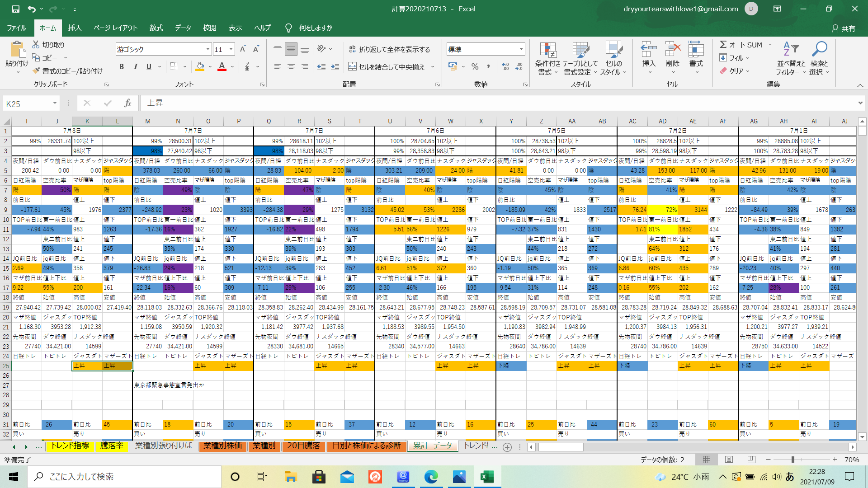Image resolution: width=868 pixels, height=488 pixels.
Task: Click the percent style icon
Action: [475, 67]
